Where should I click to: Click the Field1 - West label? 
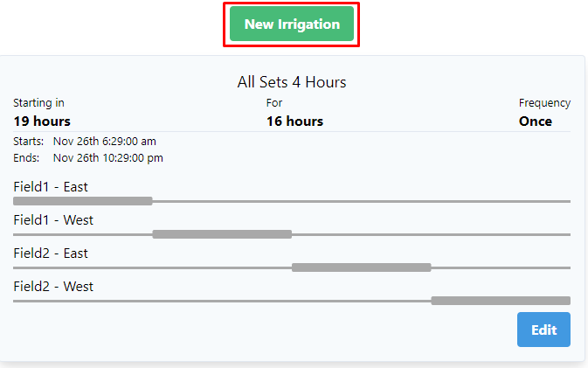point(53,219)
